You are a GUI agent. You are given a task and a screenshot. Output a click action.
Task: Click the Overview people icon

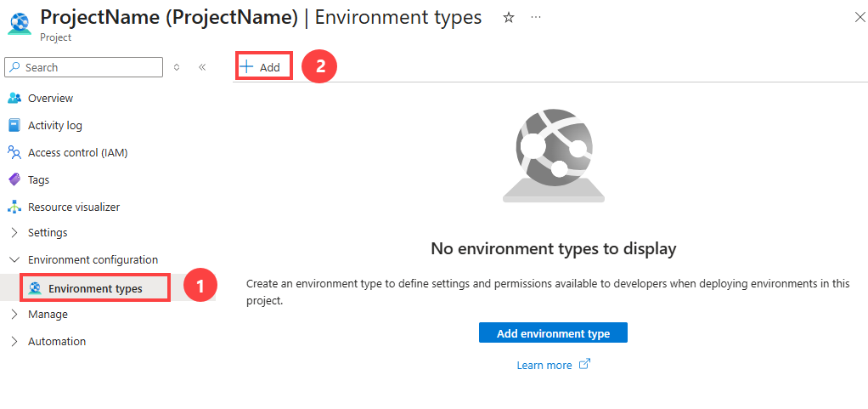pos(14,98)
